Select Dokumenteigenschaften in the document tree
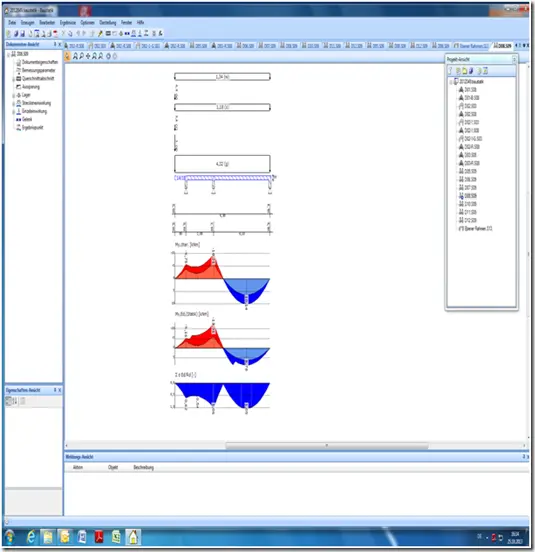Image resolution: width=535 pixels, height=552 pixels. coord(40,62)
